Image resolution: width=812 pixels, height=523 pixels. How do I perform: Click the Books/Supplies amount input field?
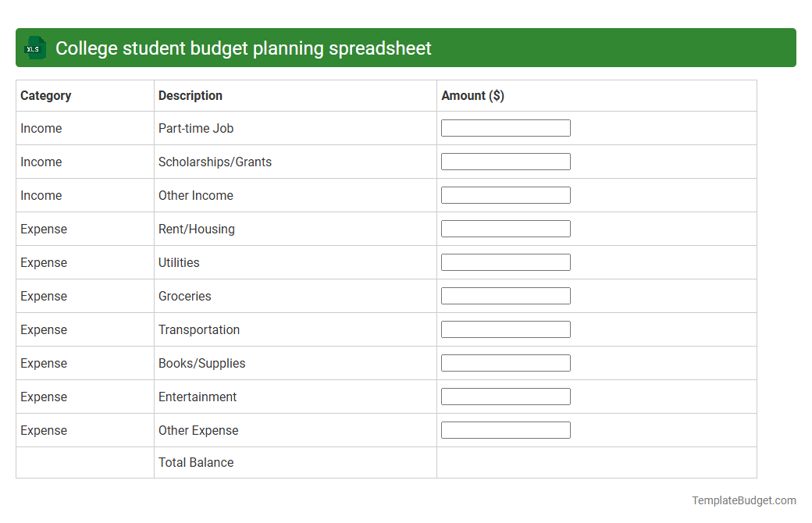[x=505, y=362]
